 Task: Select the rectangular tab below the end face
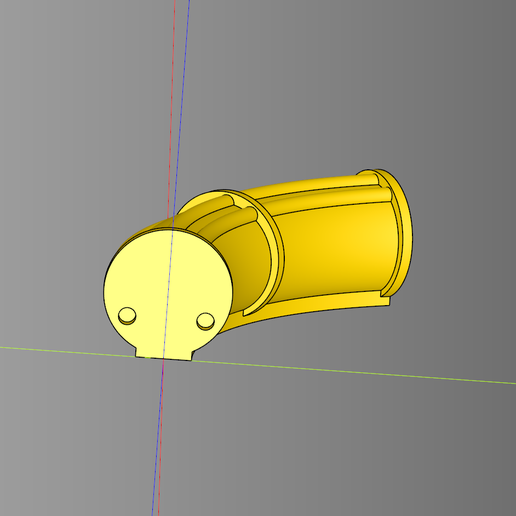tap(164, 354)
